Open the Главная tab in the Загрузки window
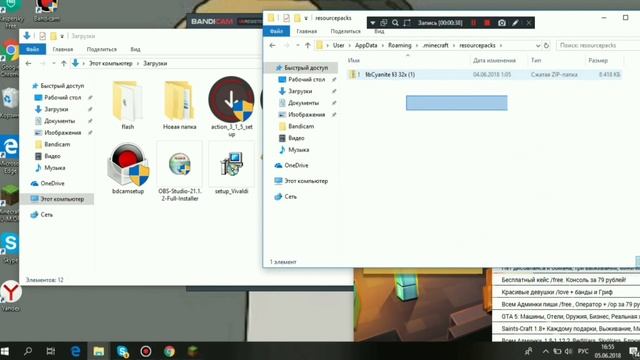 (63, 49)
